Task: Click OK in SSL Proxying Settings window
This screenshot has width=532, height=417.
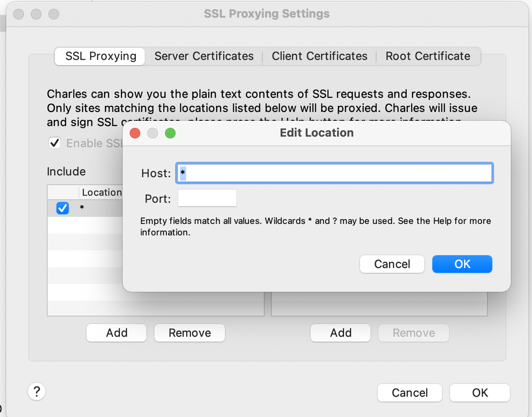Action: point(480,393)
